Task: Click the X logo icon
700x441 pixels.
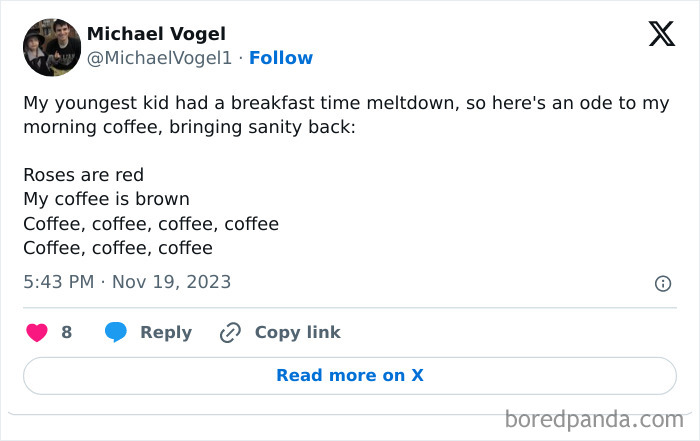Action: [661, 35]
